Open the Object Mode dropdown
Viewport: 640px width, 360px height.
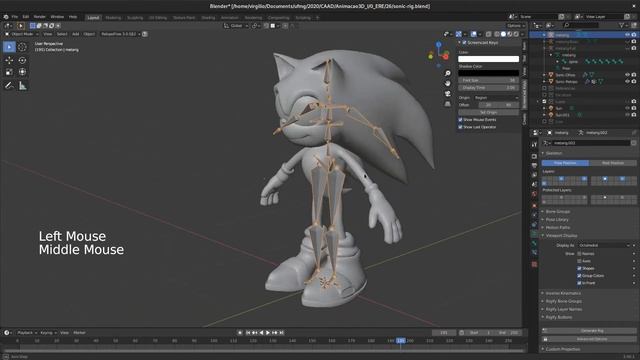tap(22, 34)
